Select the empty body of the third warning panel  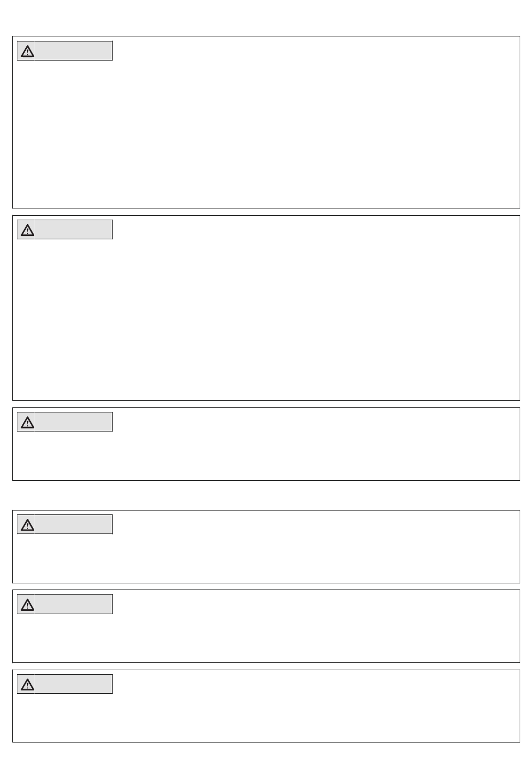coord(266,455)
